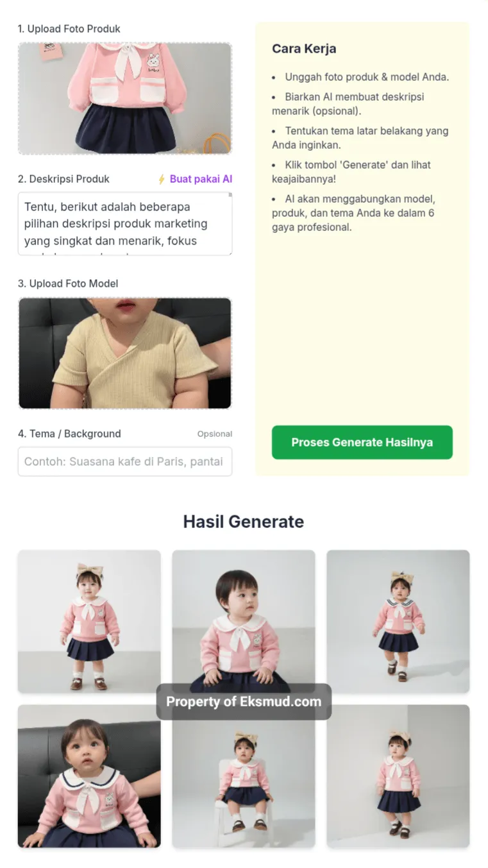Open the product photo upload area
The width and height of the screenshot is (488, 868).
point(124,98)
